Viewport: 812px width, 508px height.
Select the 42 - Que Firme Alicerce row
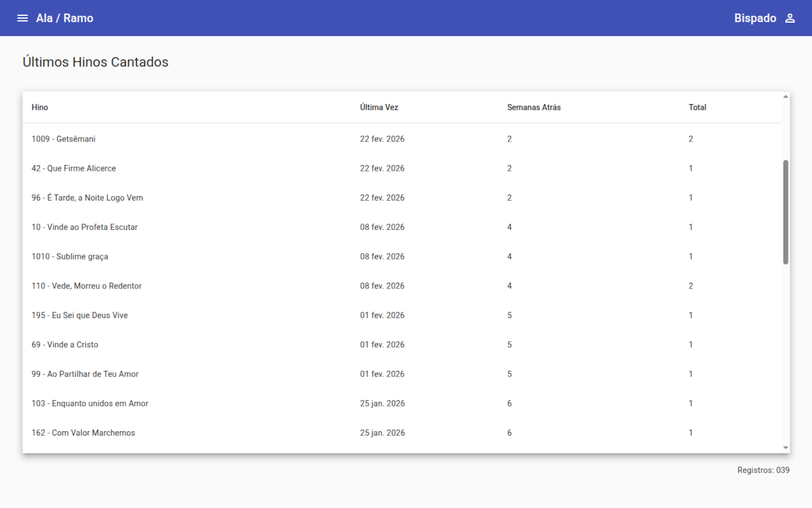74,168
